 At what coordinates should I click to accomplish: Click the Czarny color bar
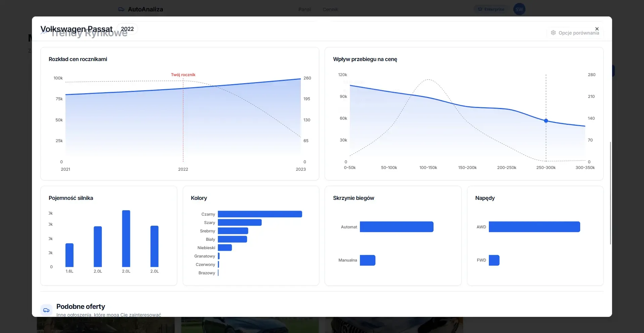coord(260,214)
